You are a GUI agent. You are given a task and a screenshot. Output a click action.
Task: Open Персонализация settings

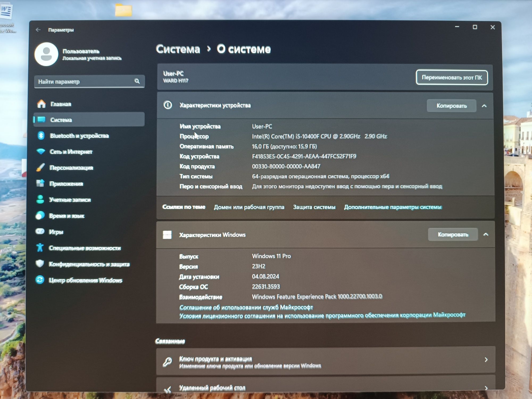[89, 168]
